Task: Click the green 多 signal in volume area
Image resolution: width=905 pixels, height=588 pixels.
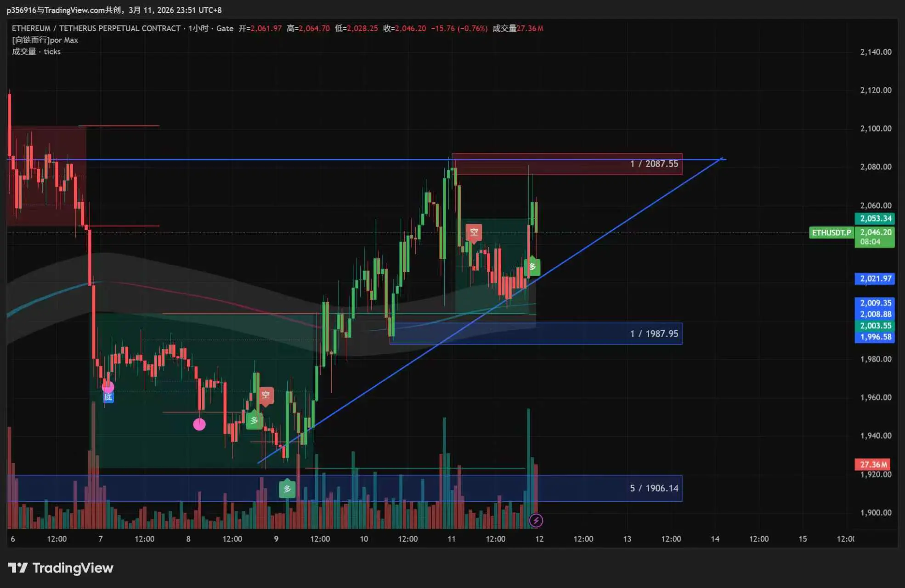Action: (x=287, y=489)
